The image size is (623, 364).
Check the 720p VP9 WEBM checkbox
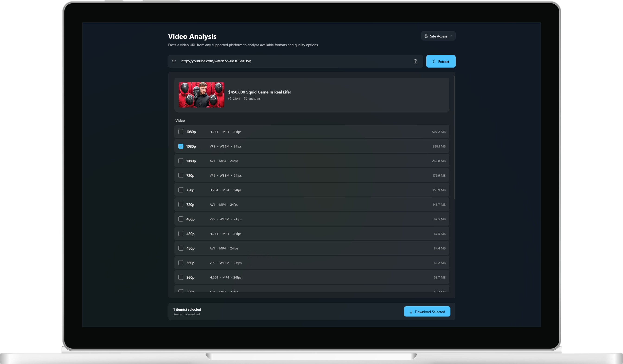(181, 175)
